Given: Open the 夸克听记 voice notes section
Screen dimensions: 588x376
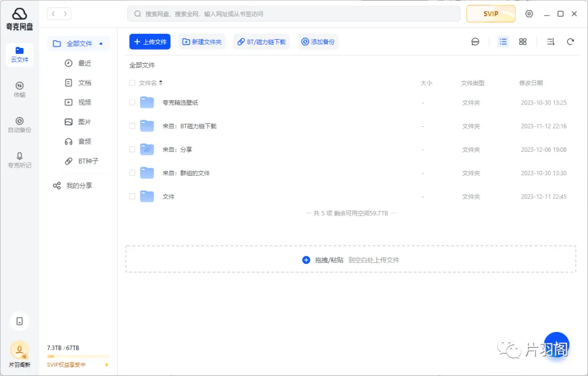Looking at the screenshot, I should coord(20,160).
